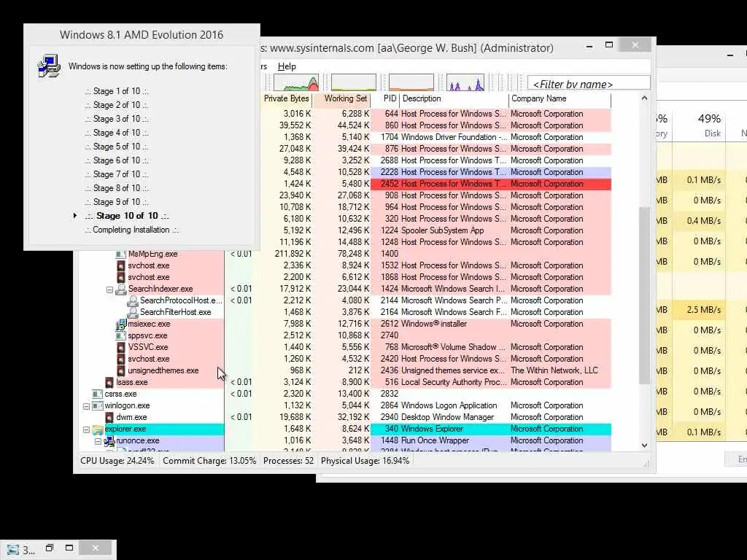Sort by the Working Set column
The width and height of the screenshot is (747, 560).
pos(345,98)
